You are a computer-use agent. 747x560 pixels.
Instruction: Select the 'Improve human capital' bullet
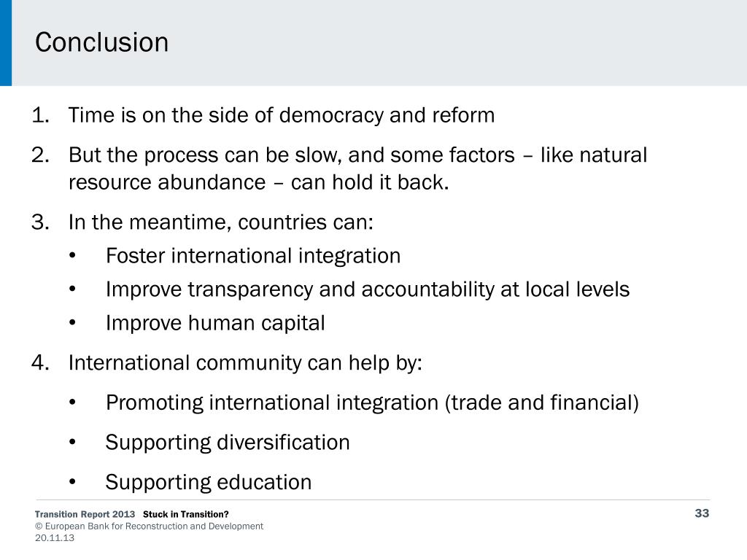point(215,323)
